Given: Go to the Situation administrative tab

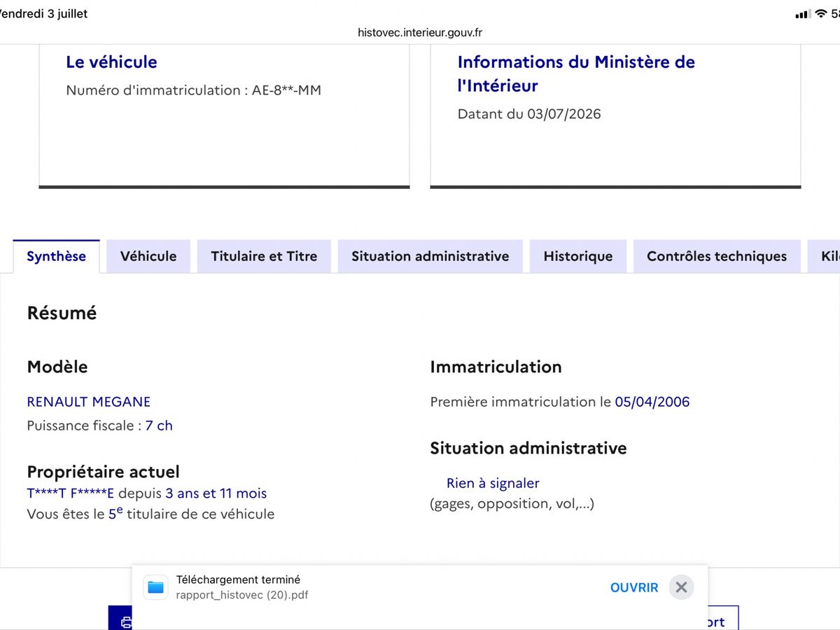Looking at the screenshot, I should (430, 256).
